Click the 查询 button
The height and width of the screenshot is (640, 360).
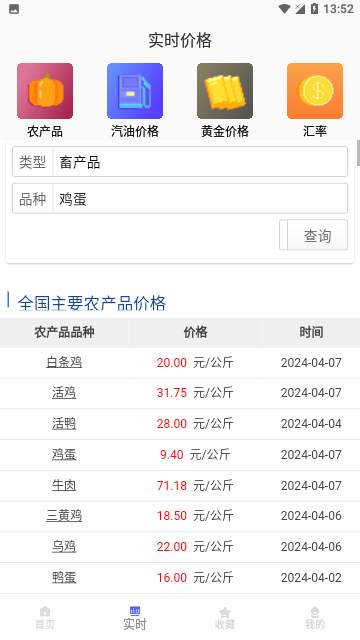pos(313,235)
